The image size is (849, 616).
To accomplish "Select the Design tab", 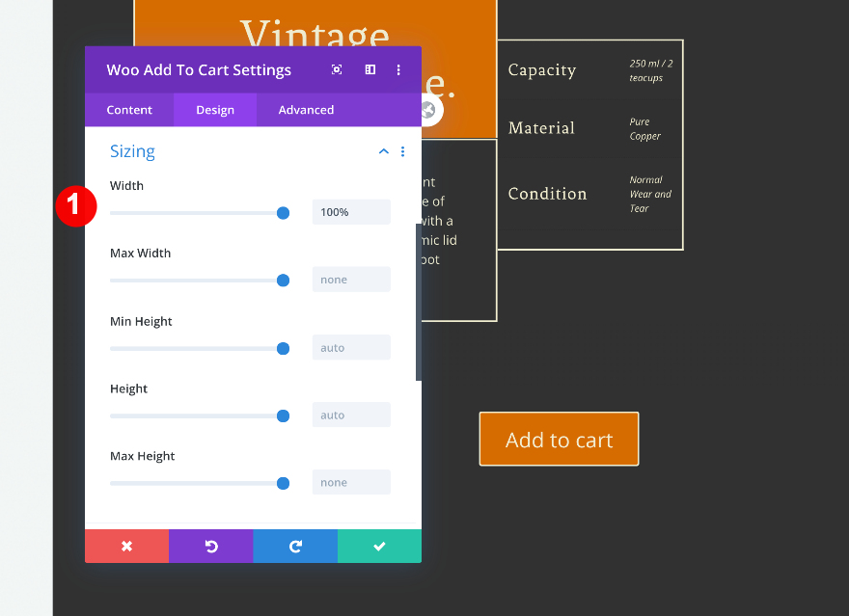I will click(x=215, y=110).
